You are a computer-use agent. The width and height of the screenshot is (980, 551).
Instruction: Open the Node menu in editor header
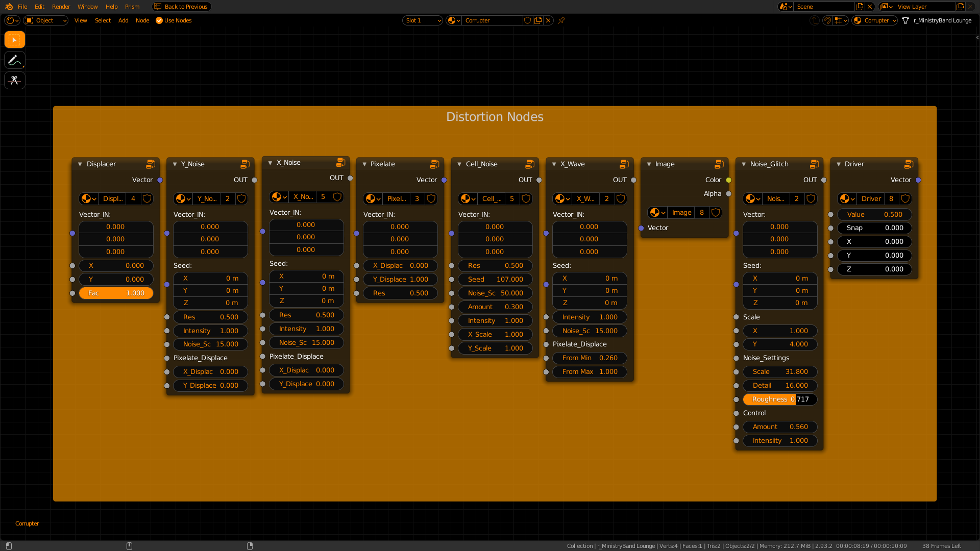(142, 20)
